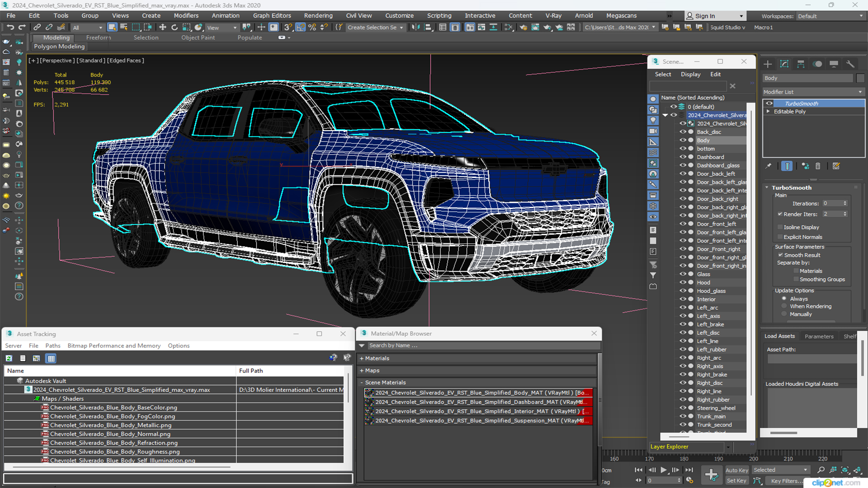Click the Mirror tool icon
The image size is (868, 488).
[x=416, y=28]
